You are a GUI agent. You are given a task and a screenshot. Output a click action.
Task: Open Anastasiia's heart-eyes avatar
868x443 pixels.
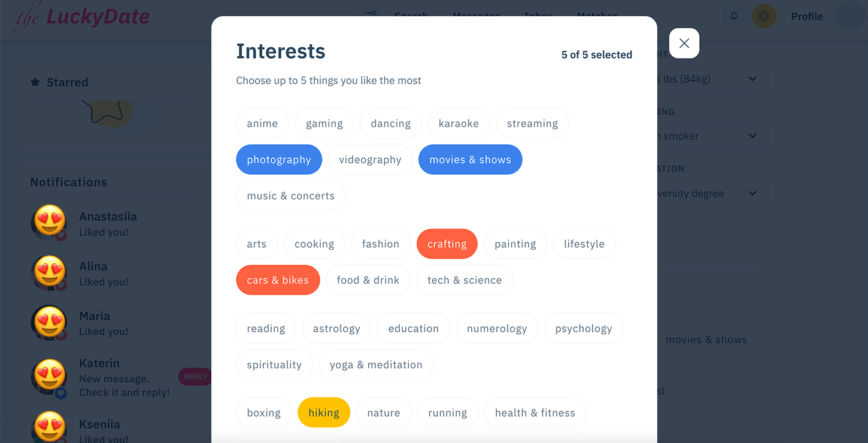48,222
